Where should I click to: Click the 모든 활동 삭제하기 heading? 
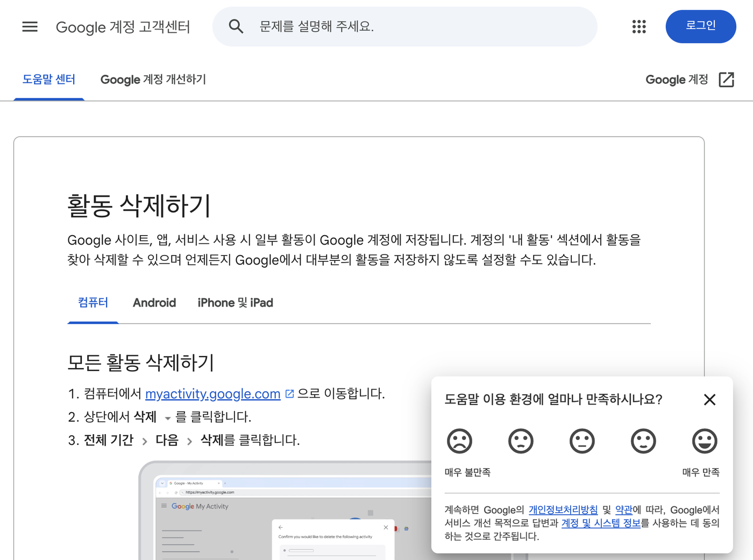coord(141,363)
